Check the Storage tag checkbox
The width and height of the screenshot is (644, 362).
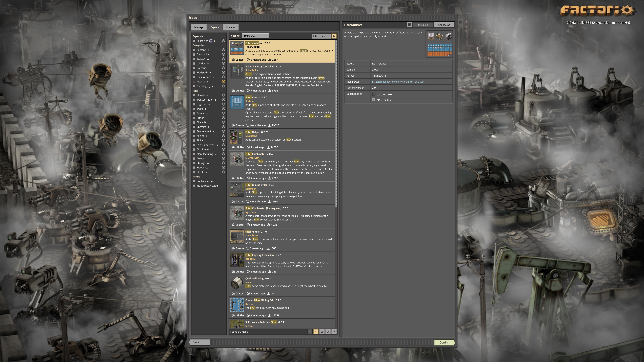coord(194,163)
